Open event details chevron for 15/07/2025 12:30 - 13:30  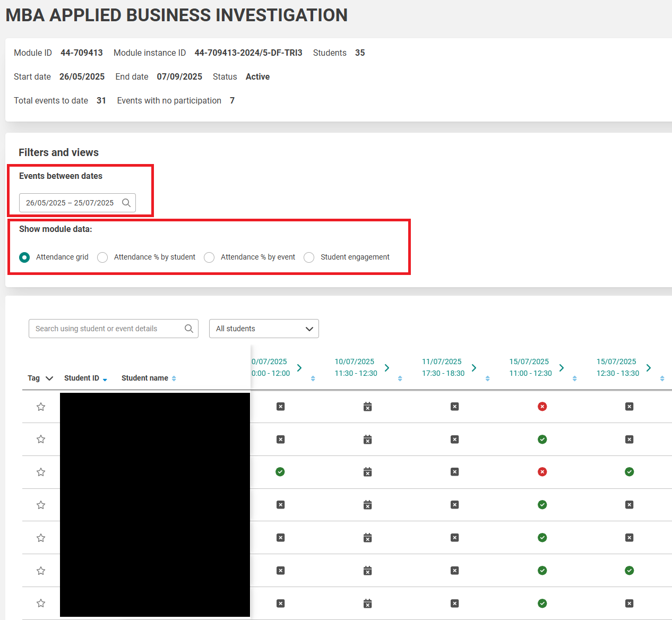pyautogui.click(x=649, y=368)
